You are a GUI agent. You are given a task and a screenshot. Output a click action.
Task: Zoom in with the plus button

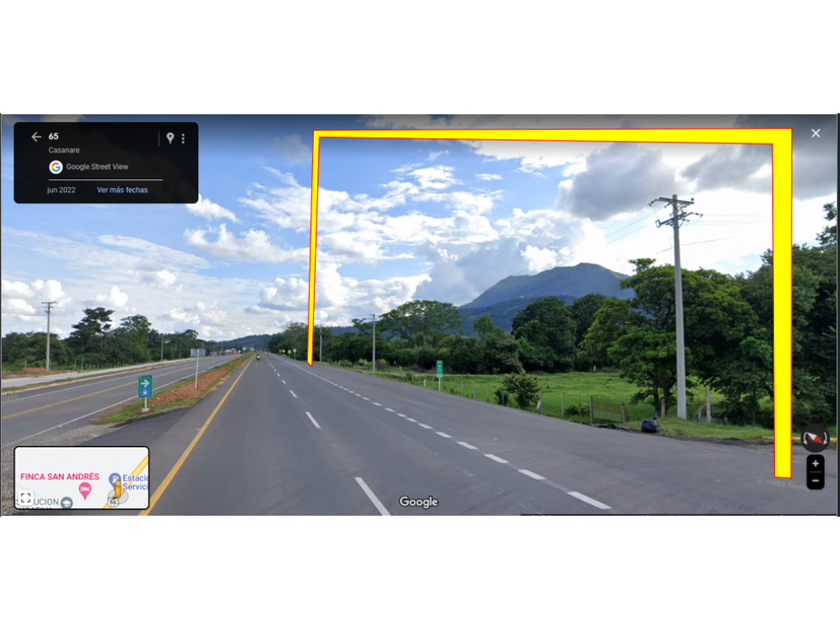click(815, 464)
